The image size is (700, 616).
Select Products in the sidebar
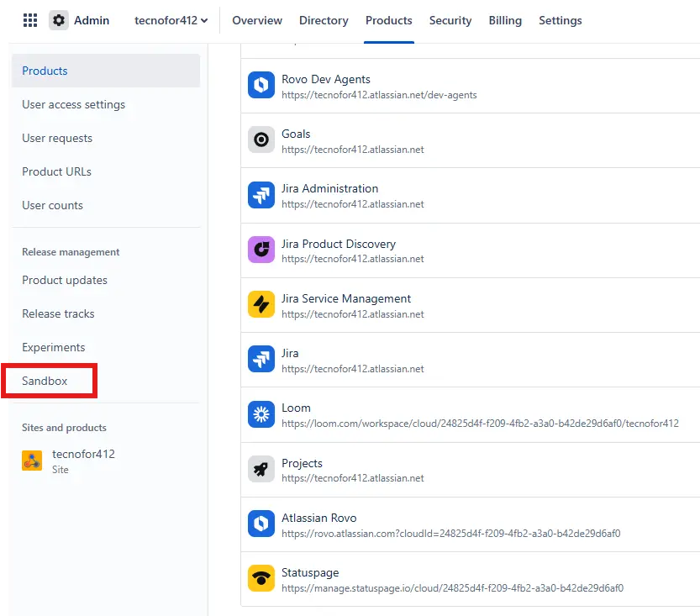coord(106,71)
